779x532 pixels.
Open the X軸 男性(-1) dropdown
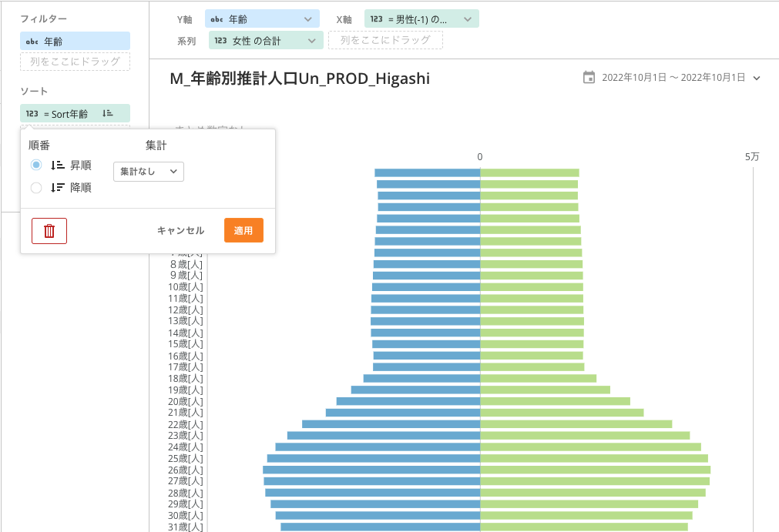421,18
